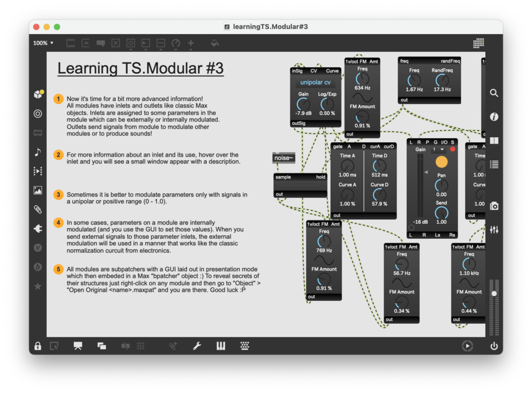Click the Gain knob showing -7.9 dB
532x393 pixels.
pyautogui.click(x=303, y=104)
